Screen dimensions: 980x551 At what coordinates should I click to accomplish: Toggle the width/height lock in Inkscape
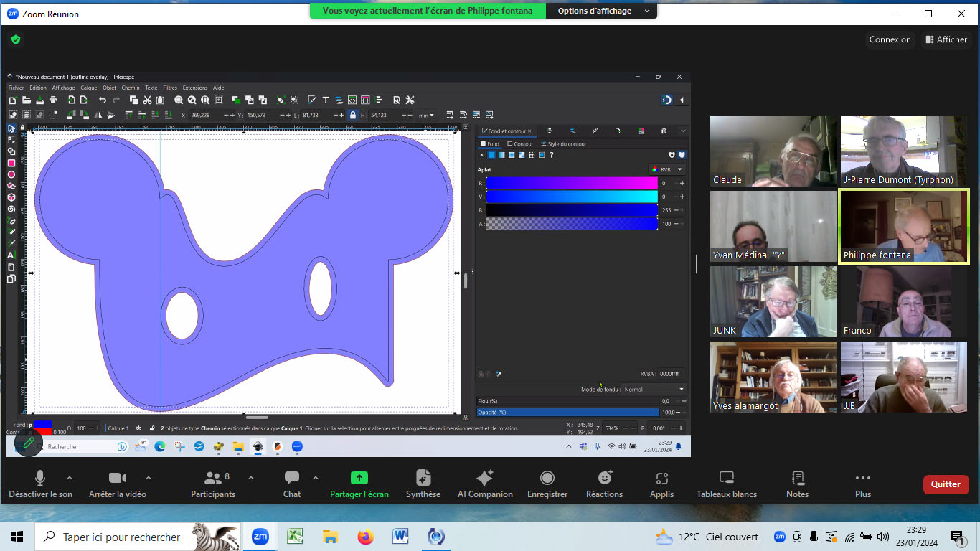352,115
